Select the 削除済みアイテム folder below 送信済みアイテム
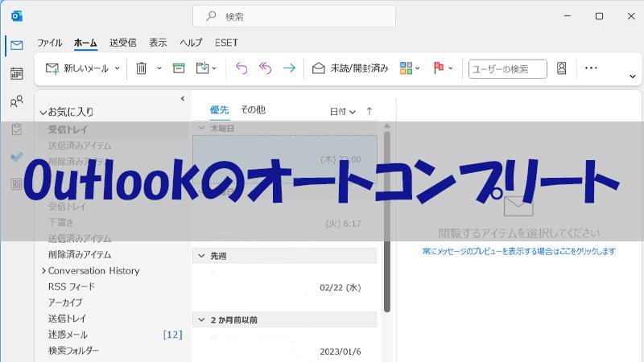Screen dimensions: 644x362 [80, 254]
